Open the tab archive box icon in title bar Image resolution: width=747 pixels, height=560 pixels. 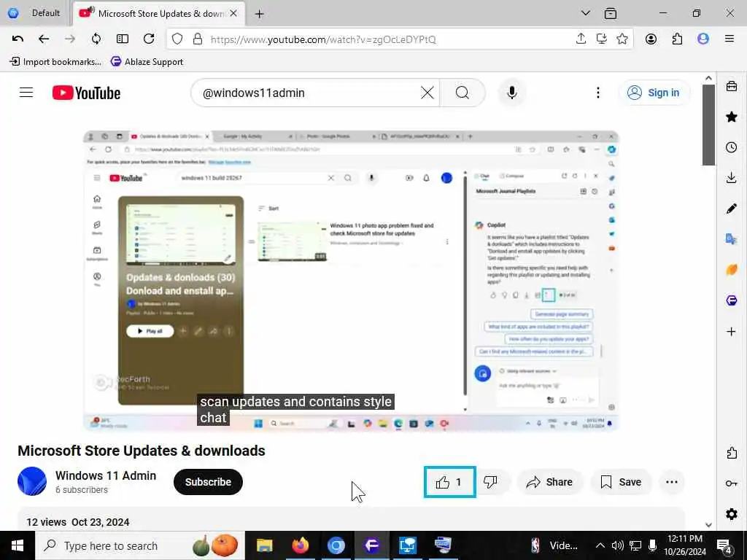pos(611,13)
